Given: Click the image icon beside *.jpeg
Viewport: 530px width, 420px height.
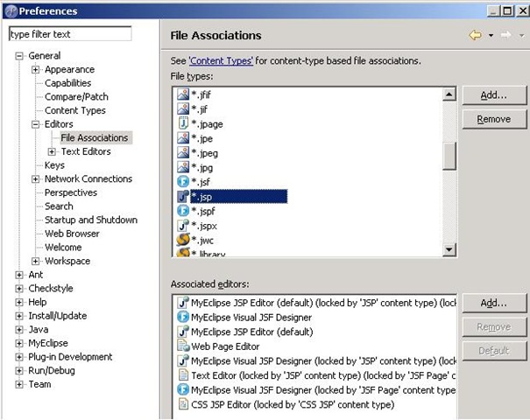Looking at the screenshot, I should click(183, 152).
